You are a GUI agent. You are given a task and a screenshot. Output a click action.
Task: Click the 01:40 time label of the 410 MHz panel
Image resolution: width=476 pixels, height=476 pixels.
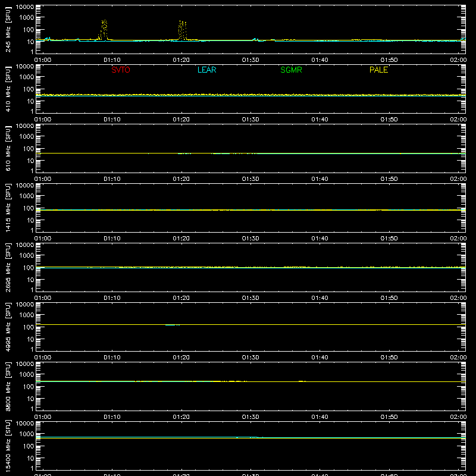pyautogui.click(x=320, y=120)
